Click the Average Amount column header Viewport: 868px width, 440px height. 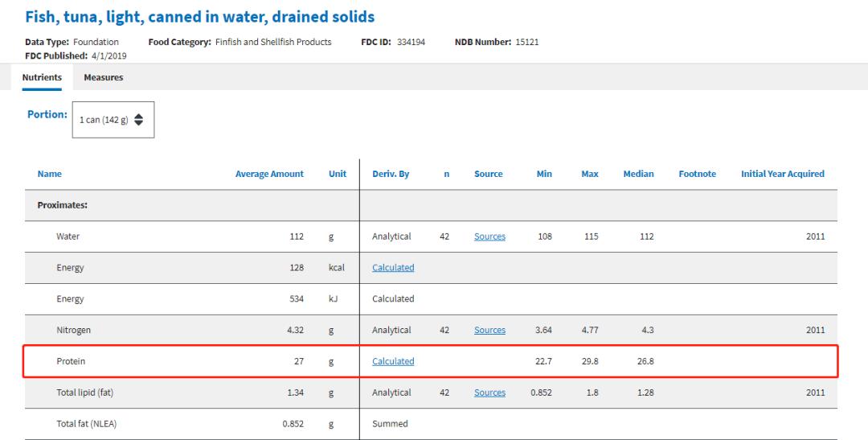[x=269, y=174]
